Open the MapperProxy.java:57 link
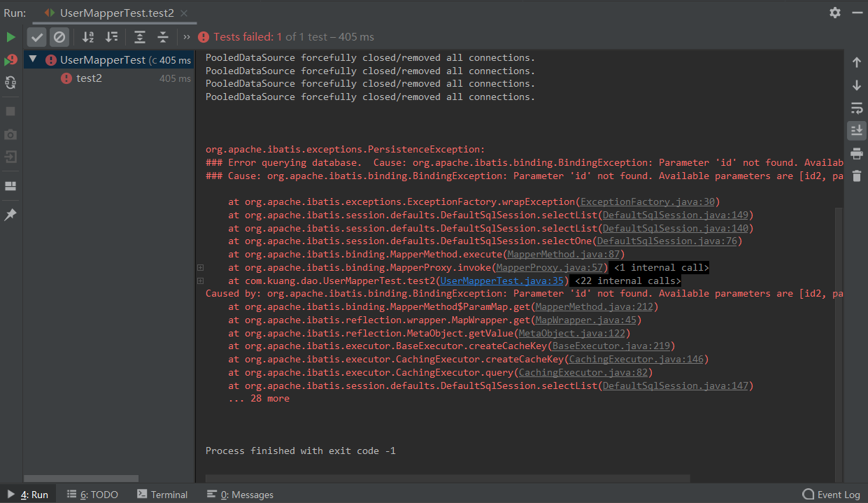Screen dimensions: 868x503 (x=550, y=268)
